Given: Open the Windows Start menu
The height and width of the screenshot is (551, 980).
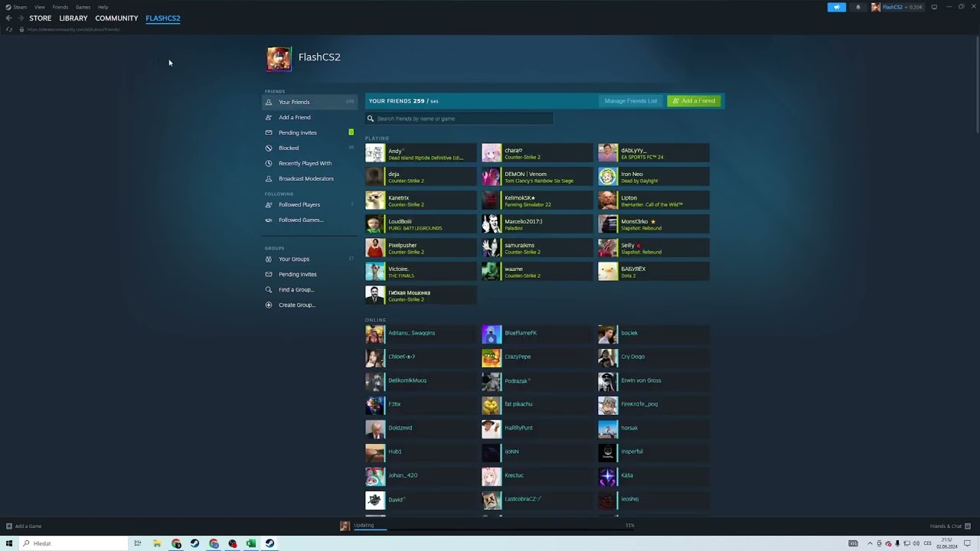Looking at the screenshot, I should 9,543.
